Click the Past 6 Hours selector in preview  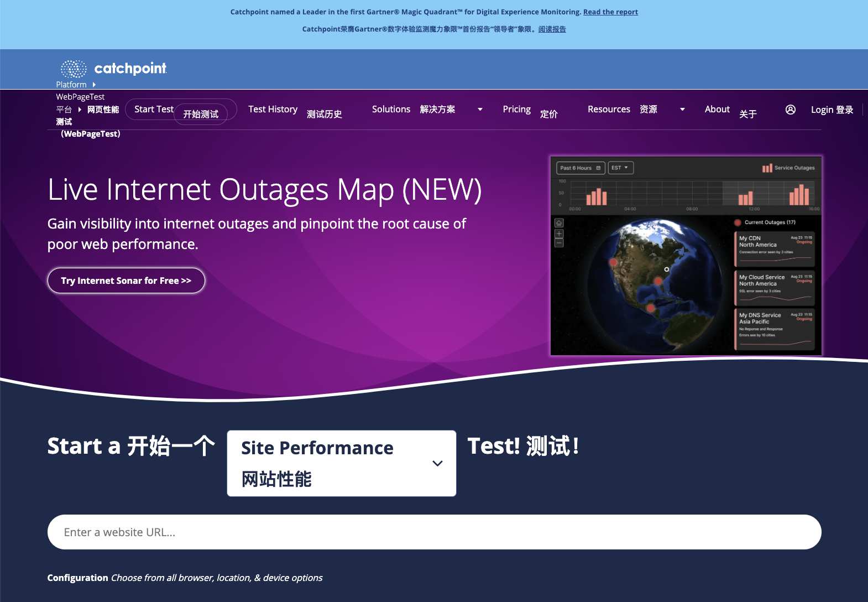(581, 168)
